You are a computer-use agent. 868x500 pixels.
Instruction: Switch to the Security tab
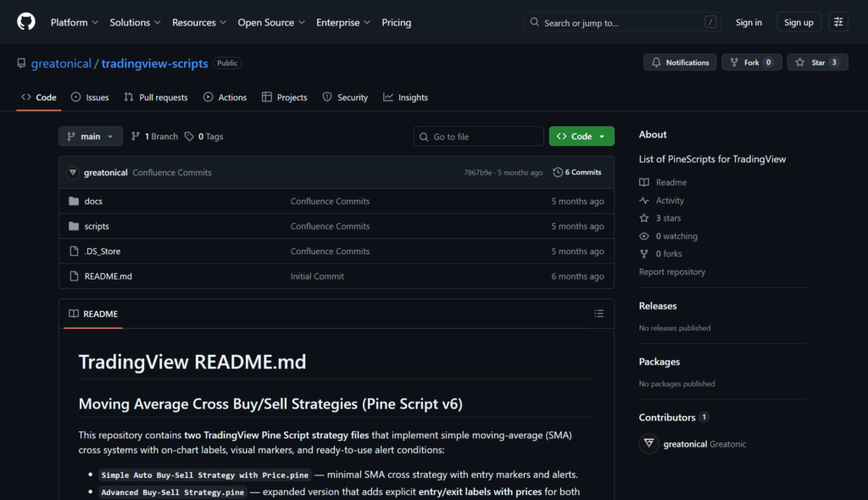click(x=346, y=97)
